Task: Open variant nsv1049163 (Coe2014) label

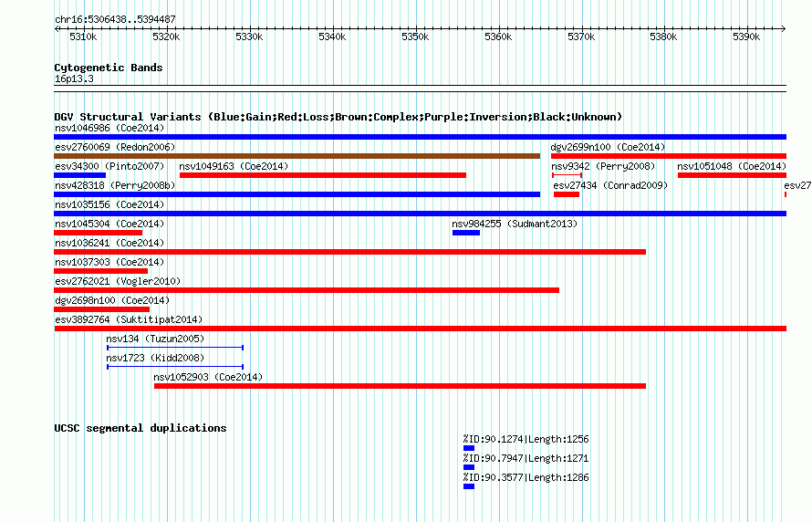Action: click(x=234, y=166)
